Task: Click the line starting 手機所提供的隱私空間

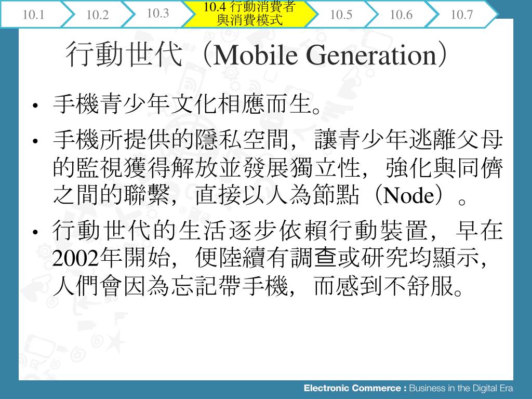Action: pyautogui.click(x=277, y=139)
